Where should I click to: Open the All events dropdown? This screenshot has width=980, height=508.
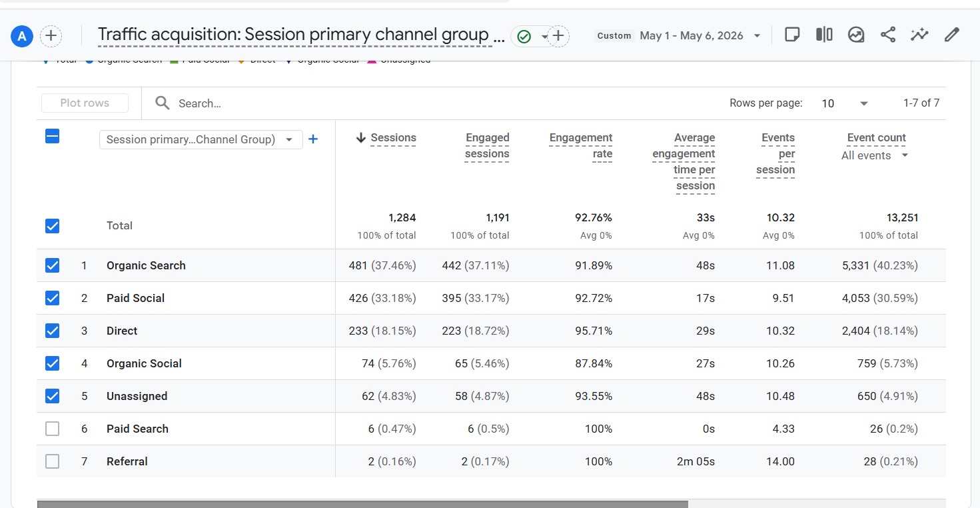875,155
